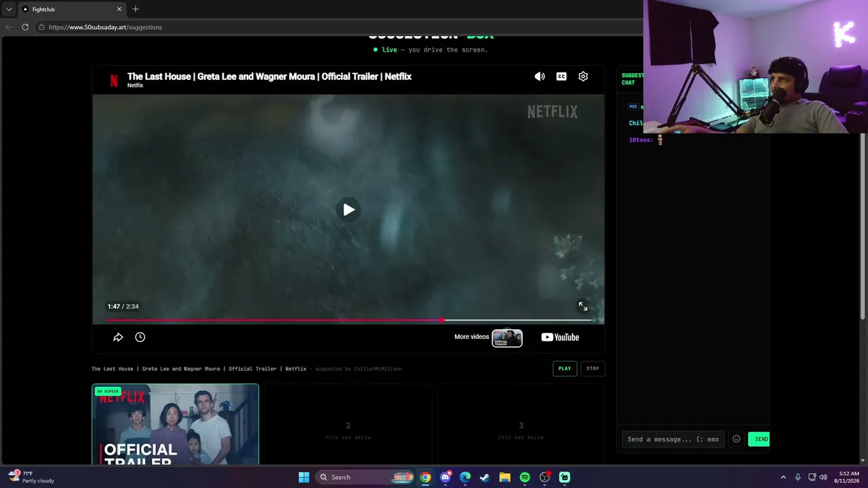Open the weather widget showing 71°F
The image size is (868, 488).
pos(31,477)
